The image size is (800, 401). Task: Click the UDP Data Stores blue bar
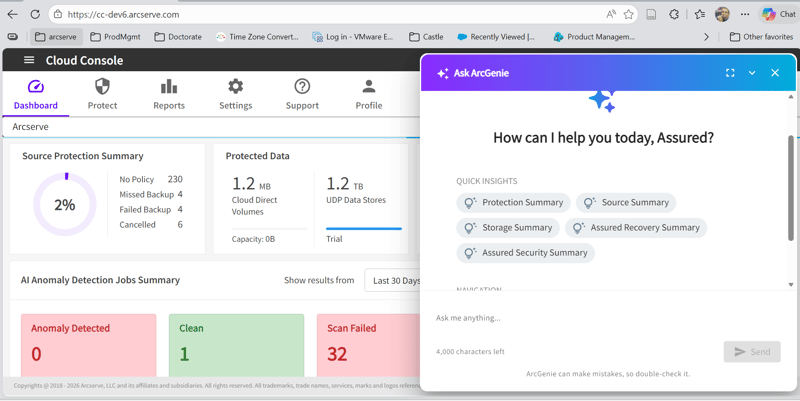coord(364,229)
